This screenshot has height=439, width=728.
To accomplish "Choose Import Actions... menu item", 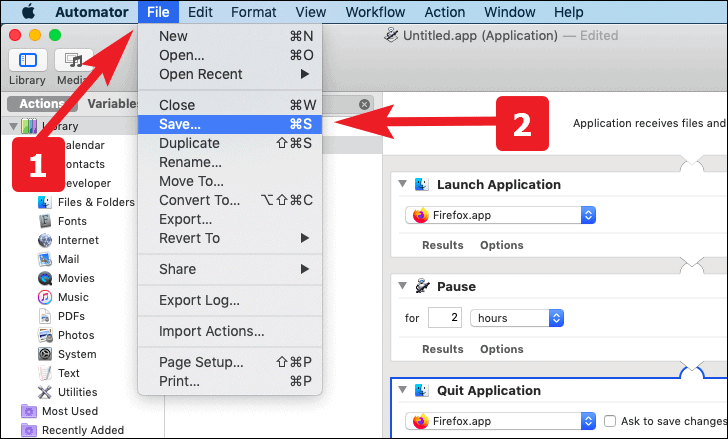I will coord(230,331).
